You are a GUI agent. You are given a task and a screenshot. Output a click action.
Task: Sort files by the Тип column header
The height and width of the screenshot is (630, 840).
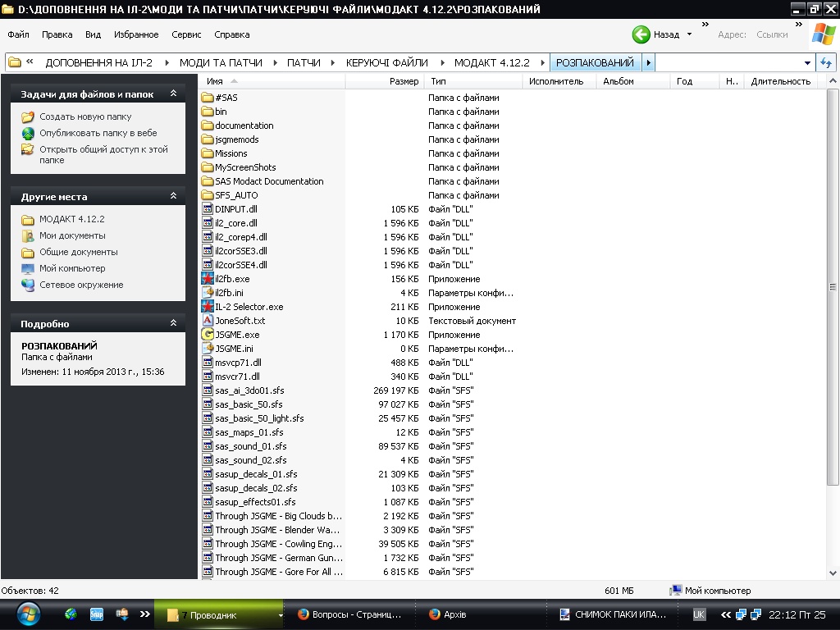[473, 81]
